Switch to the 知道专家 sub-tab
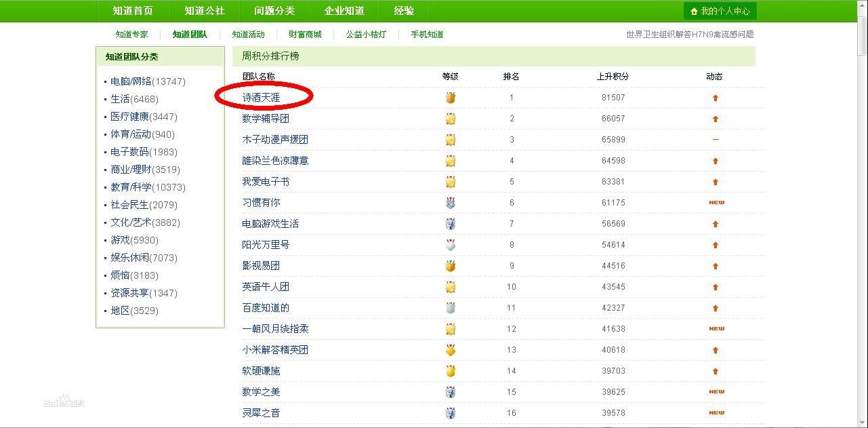The width and height of the screenshot is (868, 428). [x=131, y=35]
